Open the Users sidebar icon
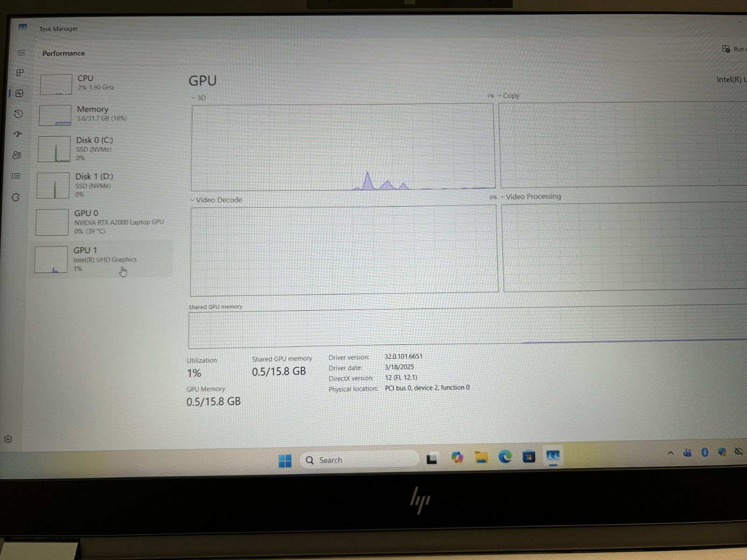Viewport: 747px width, 560px height. click(17, 155)
